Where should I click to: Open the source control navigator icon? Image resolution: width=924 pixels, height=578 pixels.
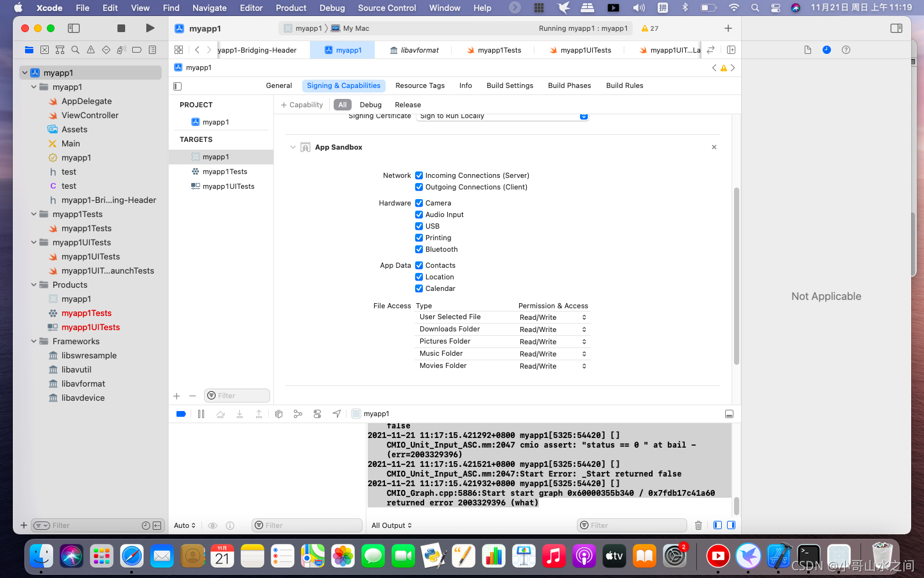pos(44,49)
